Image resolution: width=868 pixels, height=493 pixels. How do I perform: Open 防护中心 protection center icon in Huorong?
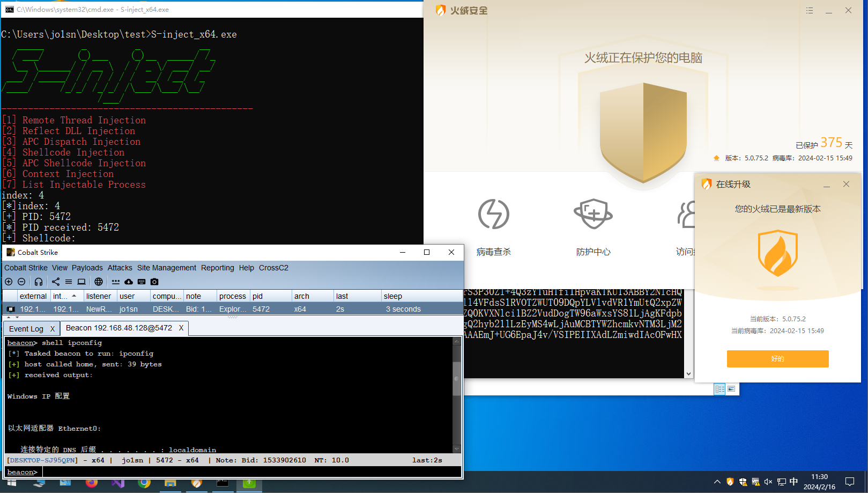pos(593,214)
